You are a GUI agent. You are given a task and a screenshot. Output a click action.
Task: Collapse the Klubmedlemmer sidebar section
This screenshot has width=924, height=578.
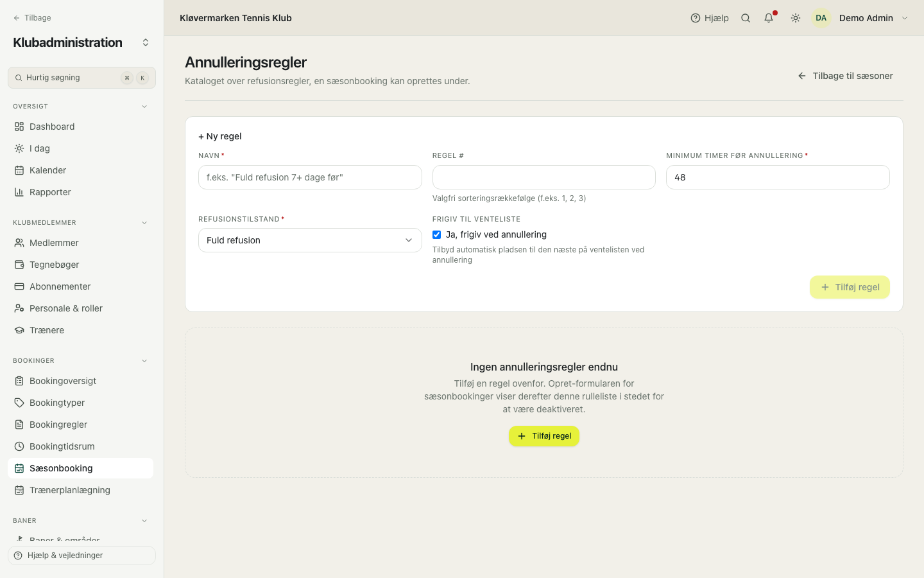click(144, 223)
